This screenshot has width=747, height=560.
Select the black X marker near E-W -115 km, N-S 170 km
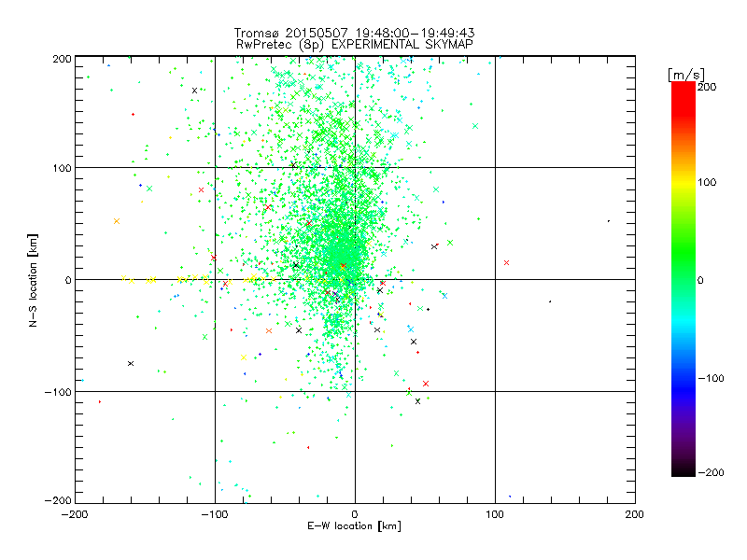[194, 91]
